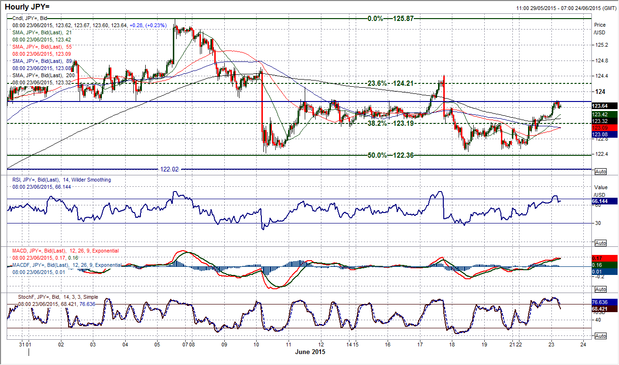The width and height of the screenshot is (619, 365).
Task: Click the June 2015 time axis label
Action: 310,352
